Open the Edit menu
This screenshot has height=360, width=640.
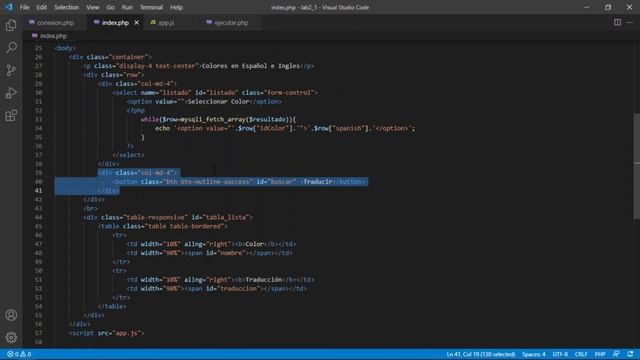pos(41,7)
